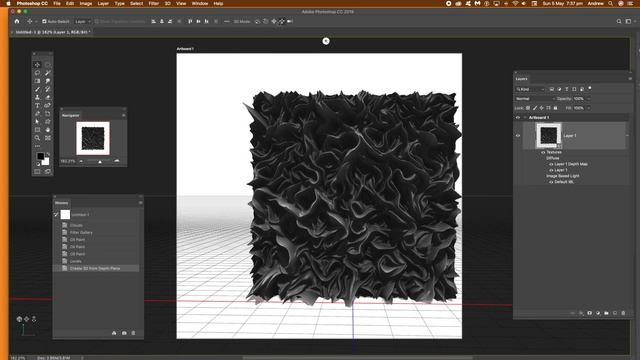640x360 pixels.
Task: Toggle Layer 1 Depth Map visibility eye
Action: pos(551,164)
